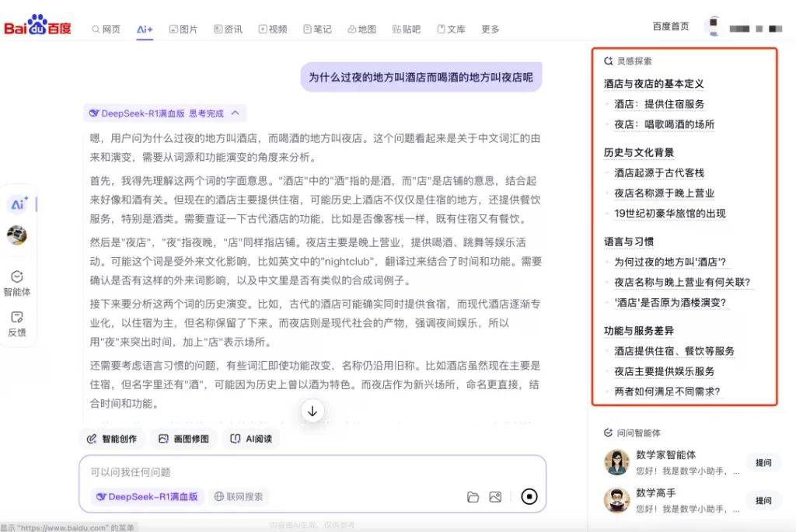
Task: Click the folder upload icon
Action: pyautogui.click(x=473, y=497)
